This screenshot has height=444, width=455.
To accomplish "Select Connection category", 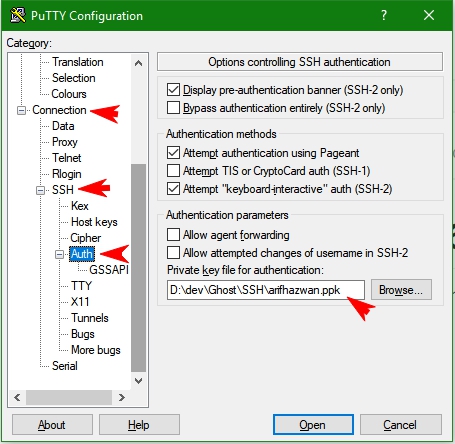I will pos(59,110).
